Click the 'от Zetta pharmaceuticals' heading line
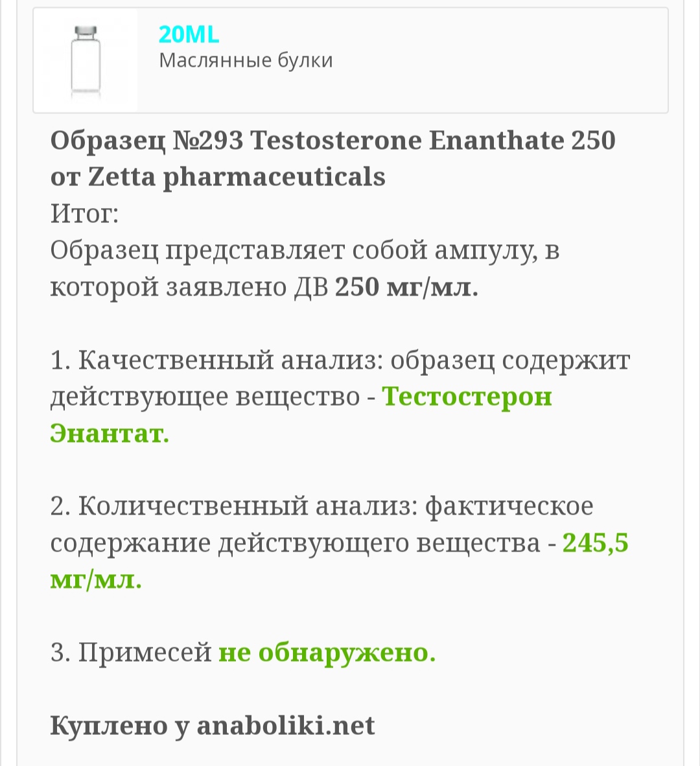This screenshot has height=766, width=700. point(218,176)
